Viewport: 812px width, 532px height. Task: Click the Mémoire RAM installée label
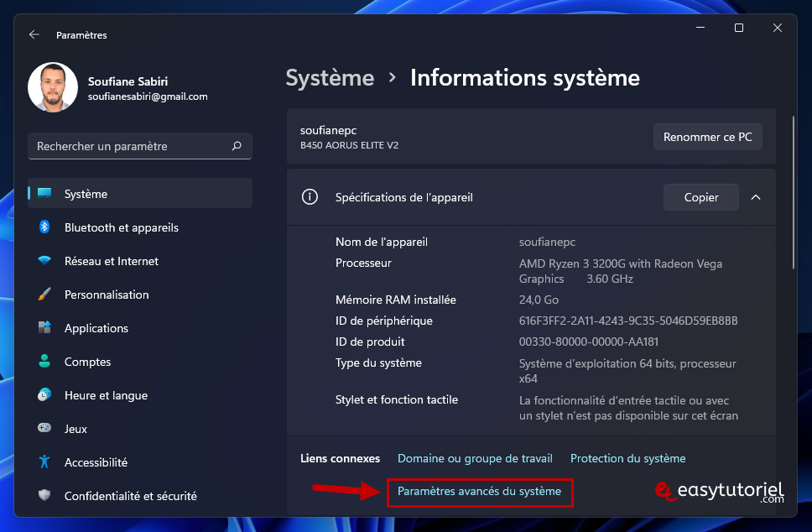point(396,300)
